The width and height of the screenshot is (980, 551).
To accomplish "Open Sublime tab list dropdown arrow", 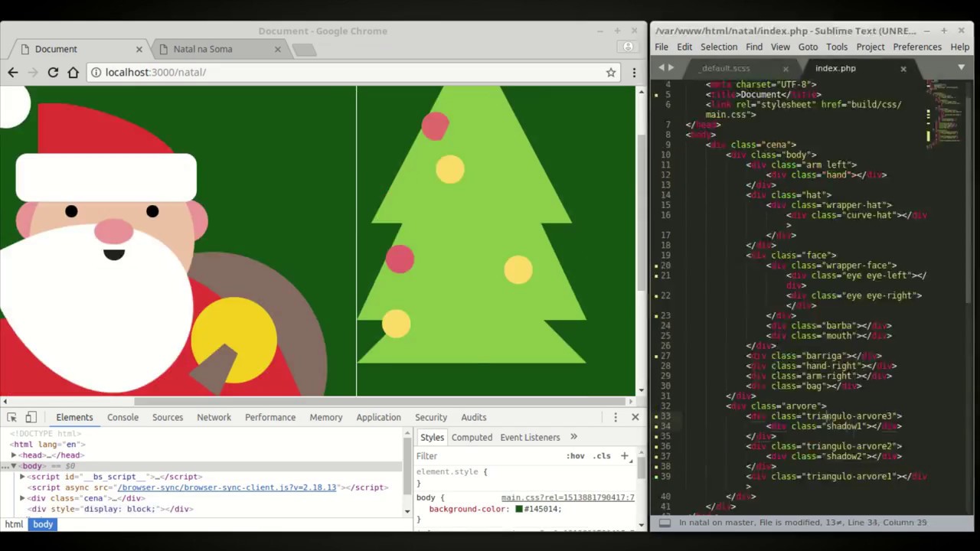I will pos(962,67).
